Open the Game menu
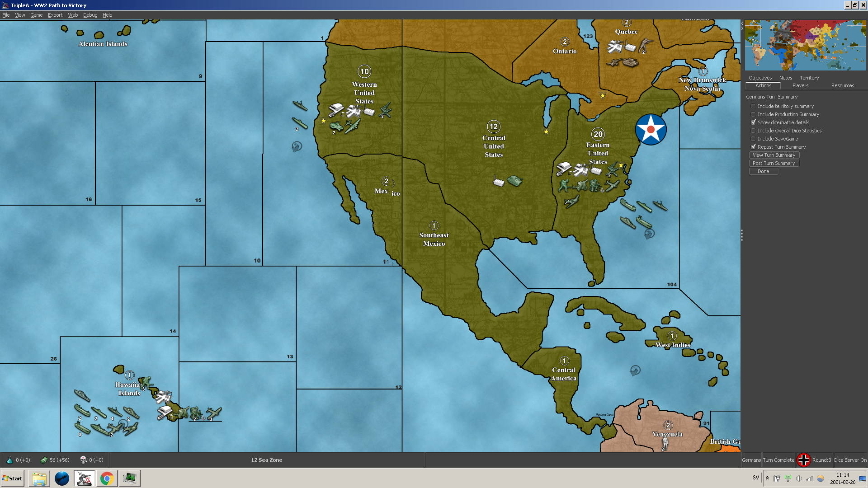868x488 pixels. [36, 15]
